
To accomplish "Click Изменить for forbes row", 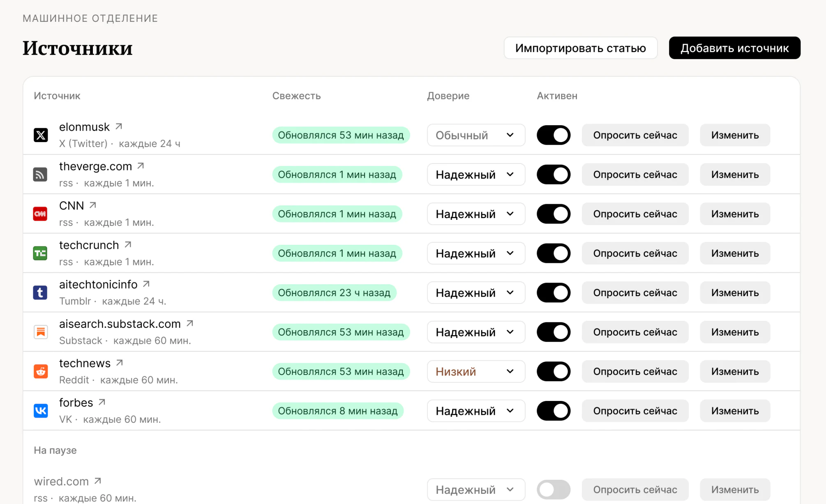I will [735, 411].
